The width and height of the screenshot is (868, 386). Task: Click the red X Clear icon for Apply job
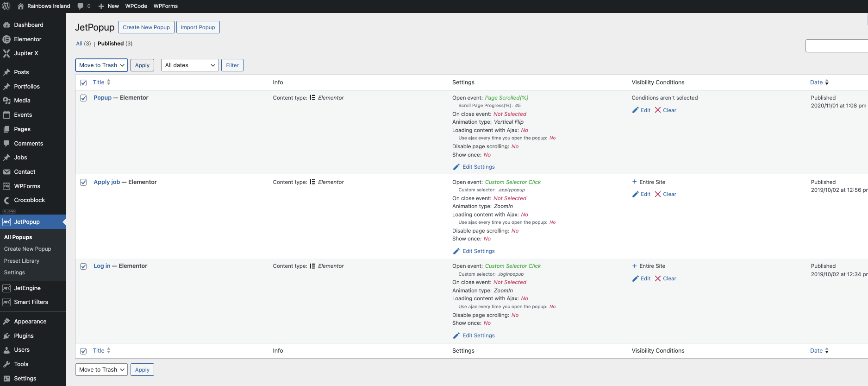tap(658, 194)
